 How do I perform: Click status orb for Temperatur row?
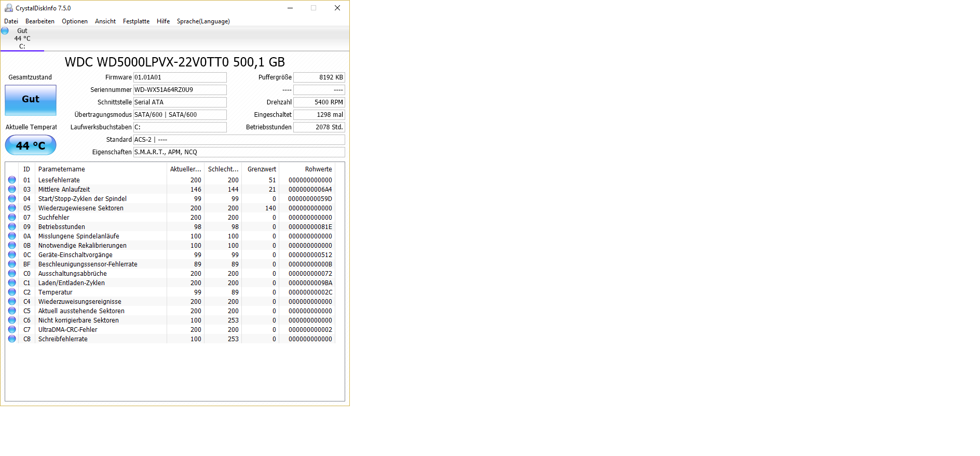(12, 292)
